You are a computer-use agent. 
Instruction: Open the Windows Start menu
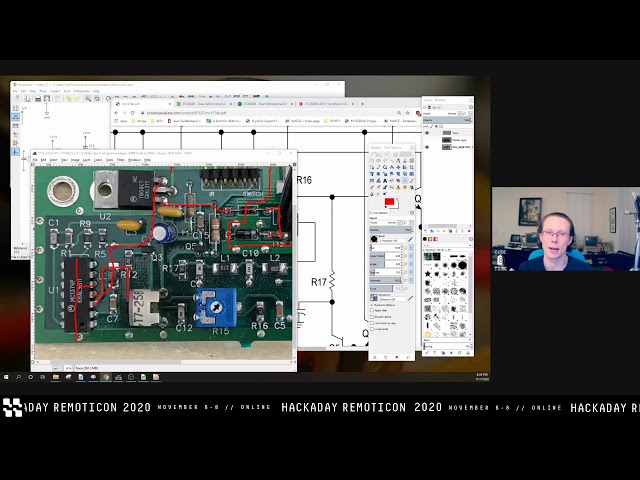point(6,377)
